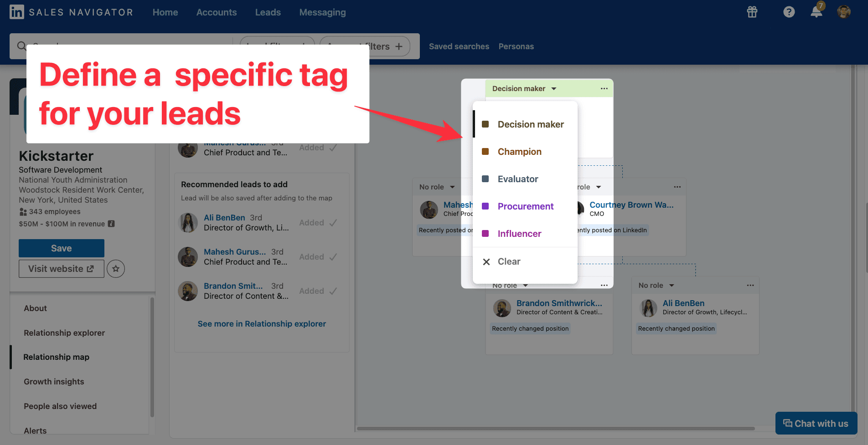Open the LinkedIn Sales Navigator logo
Viewport: 868px width, 445px height.
[71, 12]
